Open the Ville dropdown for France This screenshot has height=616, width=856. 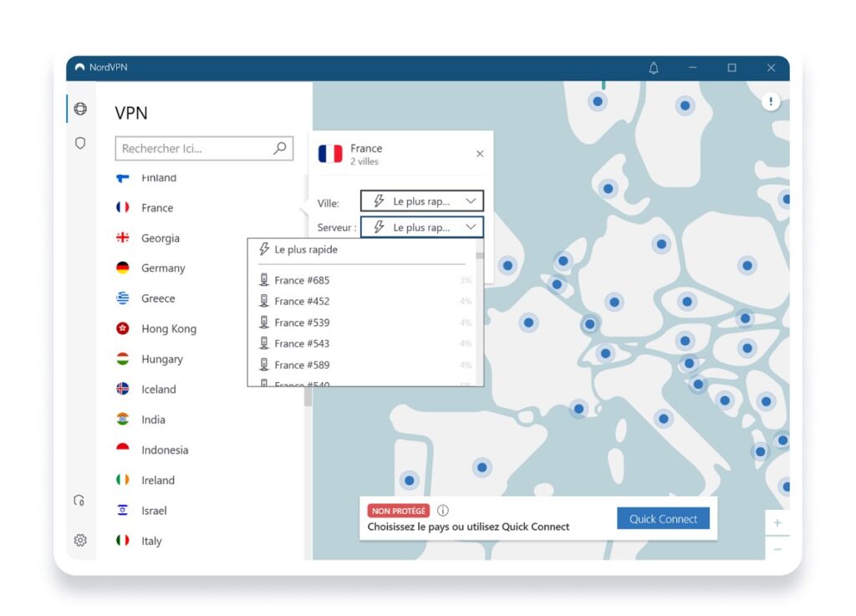422,201
